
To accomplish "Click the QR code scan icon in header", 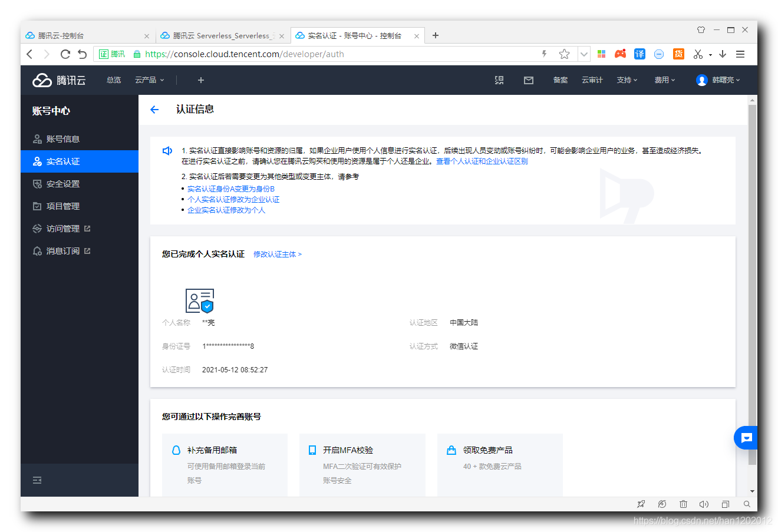I will (x=499, y=80).
